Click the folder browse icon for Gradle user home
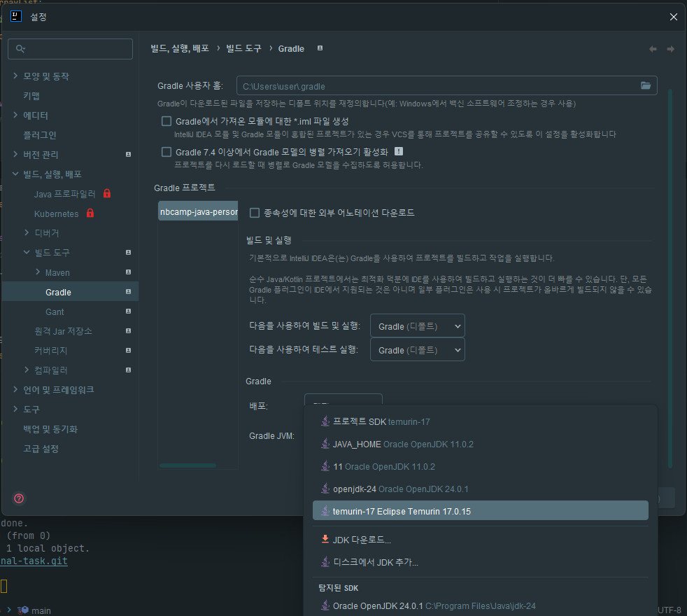 [x=646, y=85]
